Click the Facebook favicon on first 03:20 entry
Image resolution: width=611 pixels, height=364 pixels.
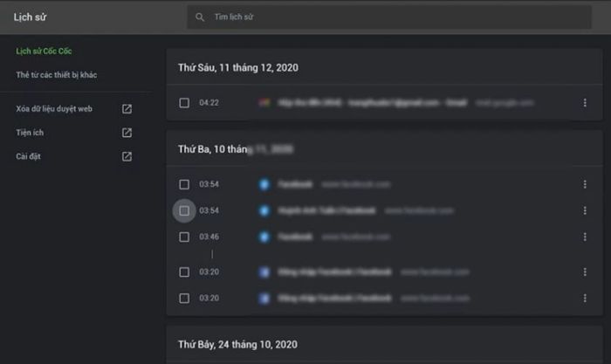pos(264,272)
